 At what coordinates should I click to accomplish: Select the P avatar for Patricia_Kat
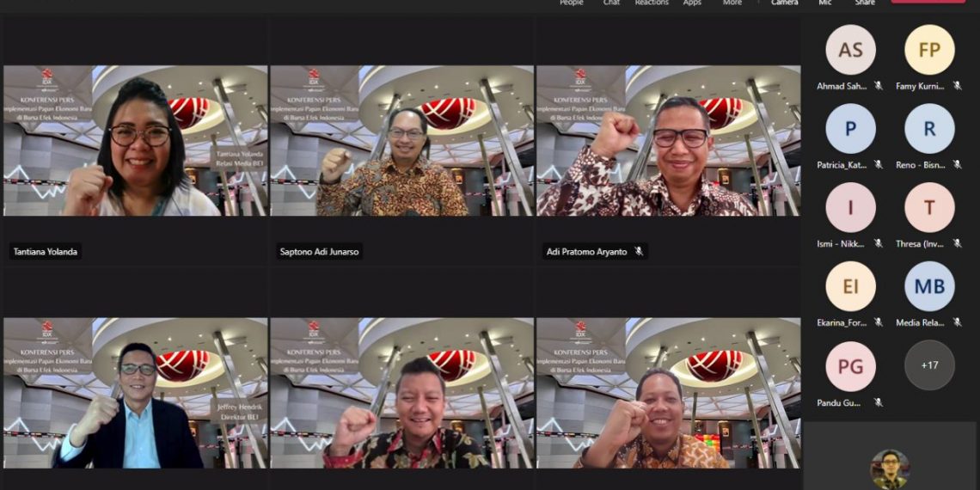pyautogui.click(x=851, y=129)
